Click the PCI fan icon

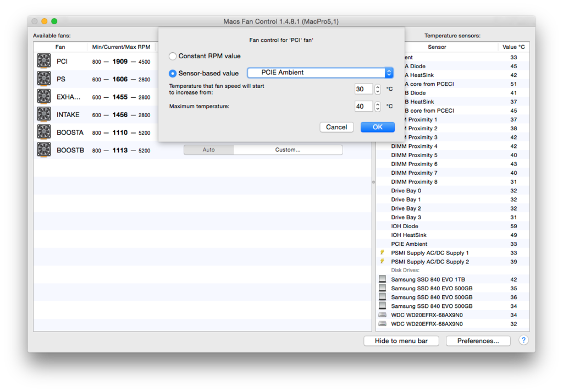(x=44, y=60)
